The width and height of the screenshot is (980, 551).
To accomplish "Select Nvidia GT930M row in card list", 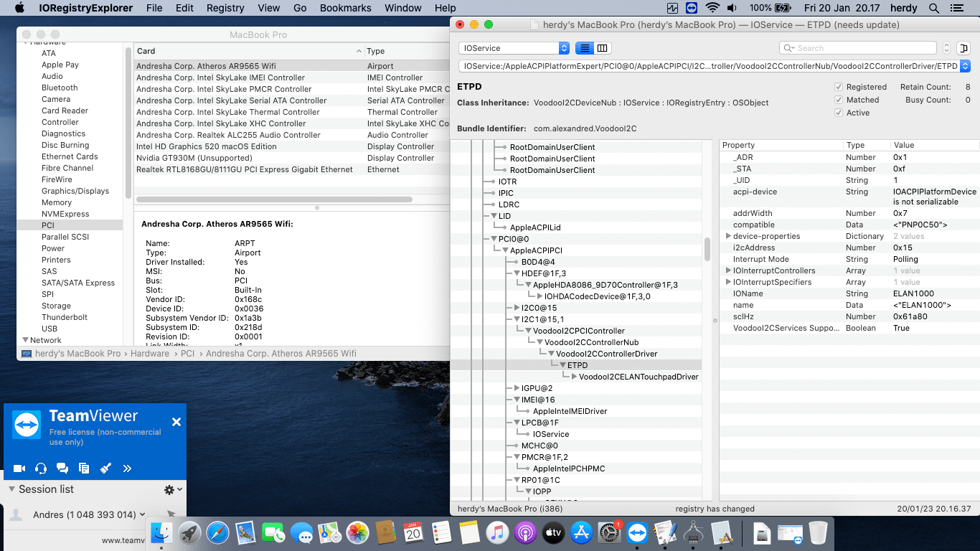I will point(194,158).
